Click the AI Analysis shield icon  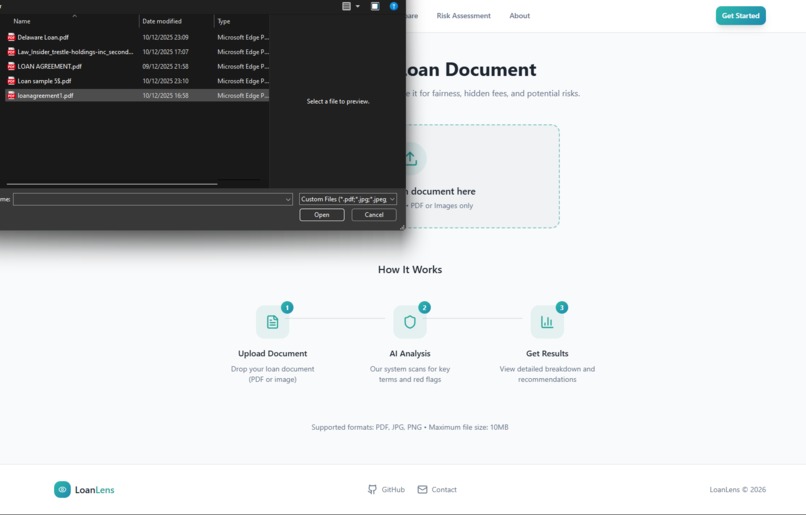[x=410, y=322]
